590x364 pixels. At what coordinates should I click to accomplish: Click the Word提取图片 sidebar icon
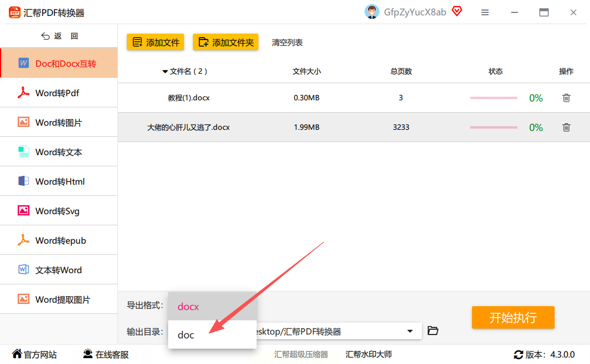pyautogui.click(x=24, y=299)
